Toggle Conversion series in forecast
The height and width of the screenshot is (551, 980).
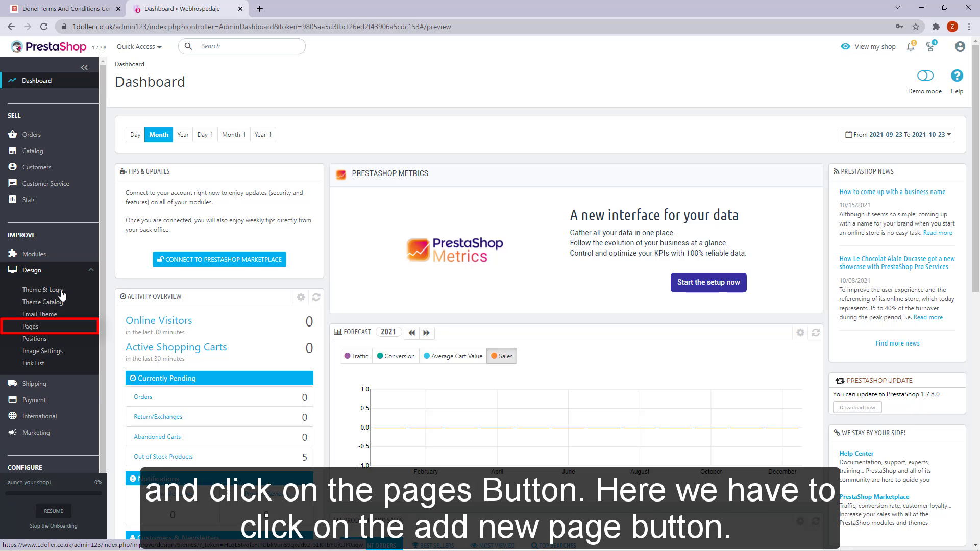pyautogui.click(x=396, y=356)
